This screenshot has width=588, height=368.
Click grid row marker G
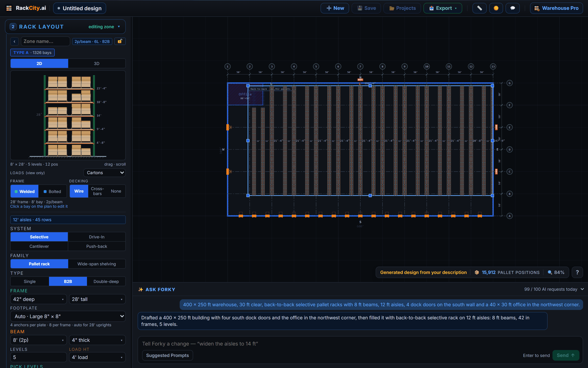(x=510, y=83)
